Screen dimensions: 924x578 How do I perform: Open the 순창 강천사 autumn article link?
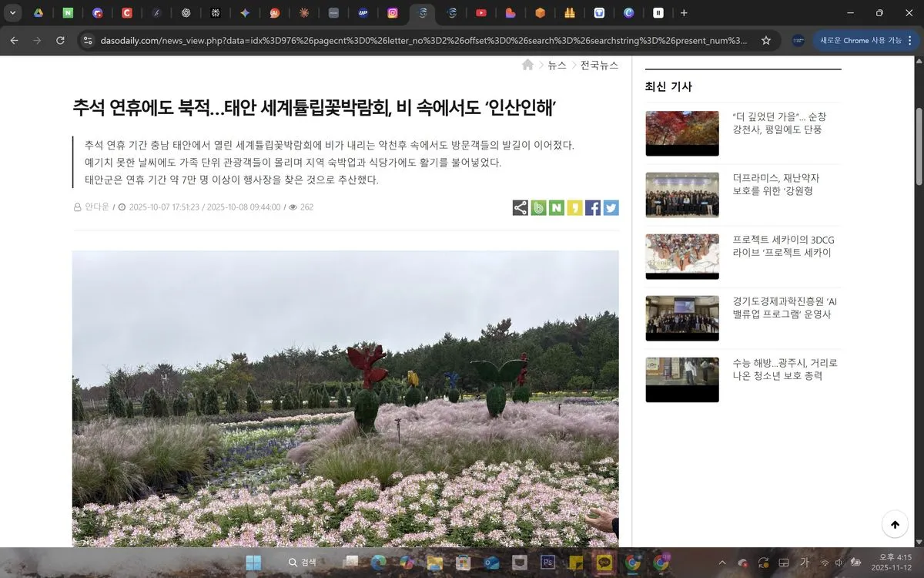coord(779,123)
